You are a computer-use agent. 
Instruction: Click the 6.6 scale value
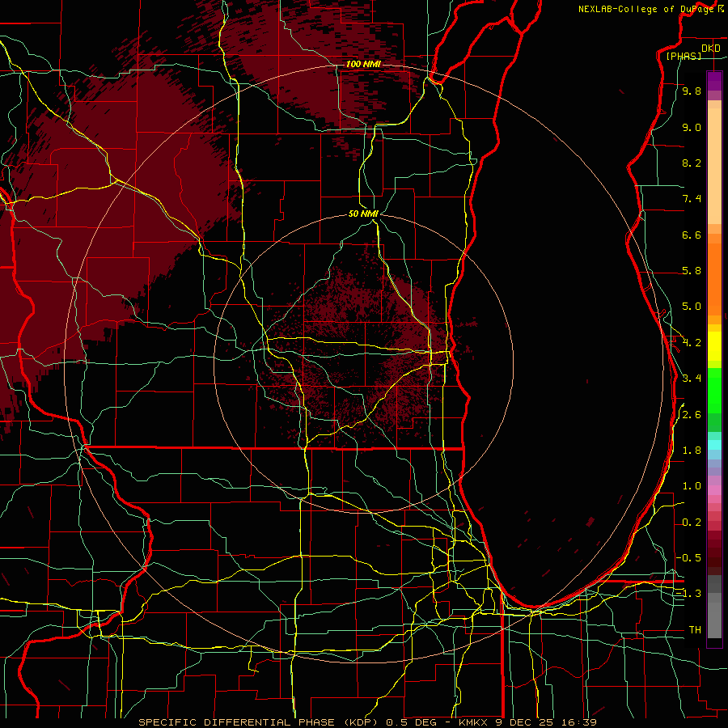692,235
